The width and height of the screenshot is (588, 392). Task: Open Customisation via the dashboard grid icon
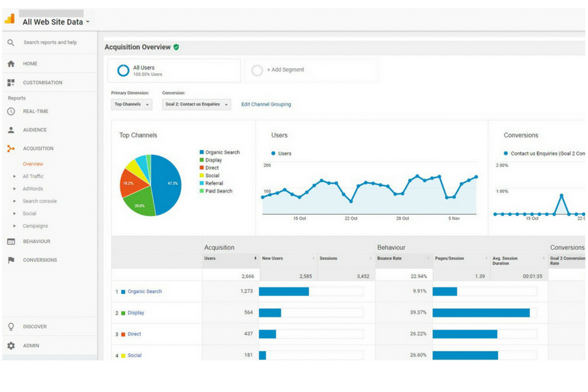(x=11, y=83)
